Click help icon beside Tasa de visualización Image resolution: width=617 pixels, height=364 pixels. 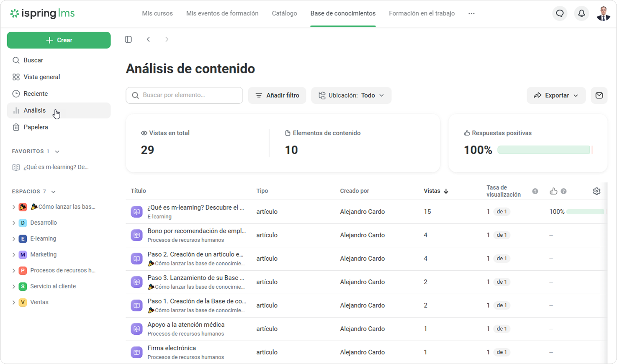click(x=535, y=191)
